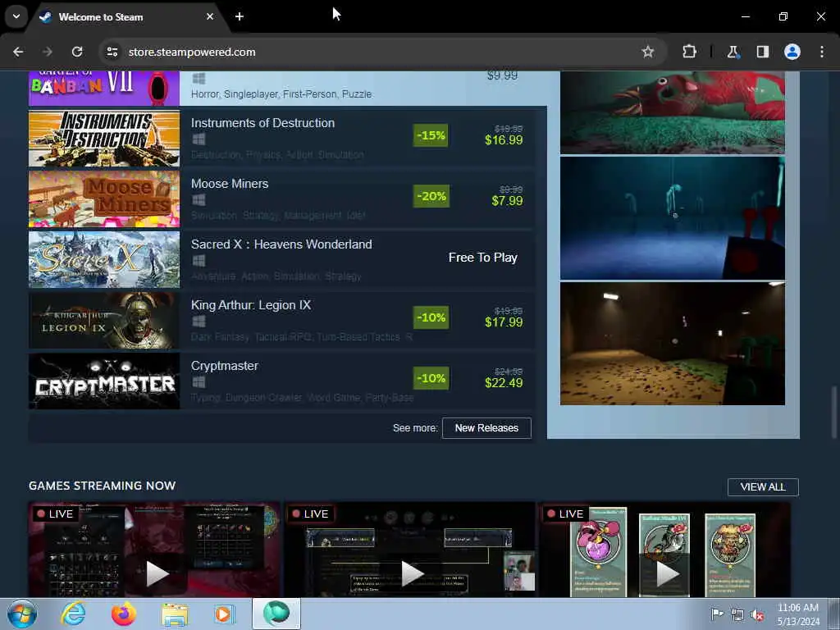The height and width of the screenshot is (630, 840).
Task: Click the muted volume tray icon
Action: [x=757, y=615]
